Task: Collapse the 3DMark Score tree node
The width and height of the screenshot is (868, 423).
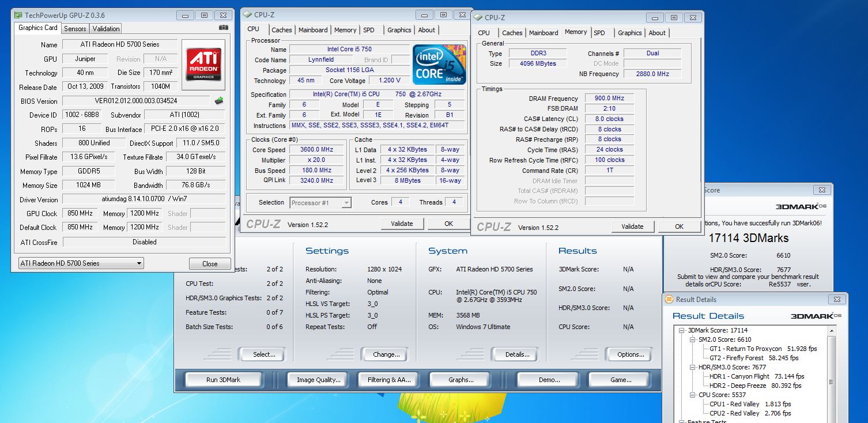Action: pyautogui.click(x=682, y=330)
